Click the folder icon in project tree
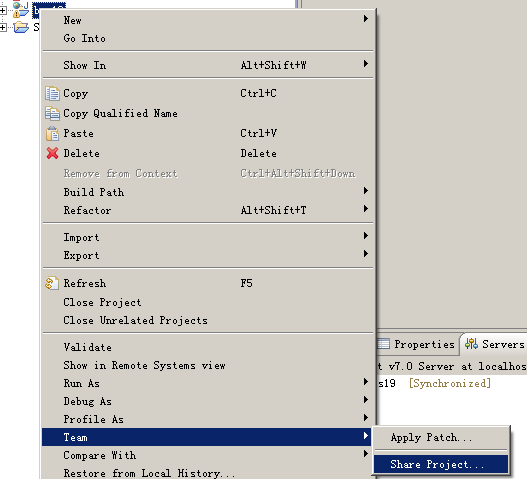This screenshot has width=527, height=479. click(x=21, y=27)
